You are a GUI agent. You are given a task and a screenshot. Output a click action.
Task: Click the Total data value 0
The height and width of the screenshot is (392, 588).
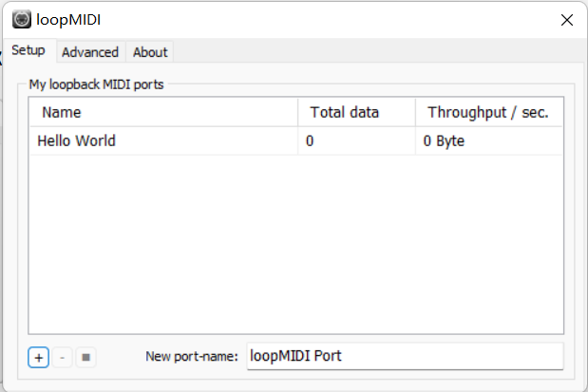[x=310, y=140]
